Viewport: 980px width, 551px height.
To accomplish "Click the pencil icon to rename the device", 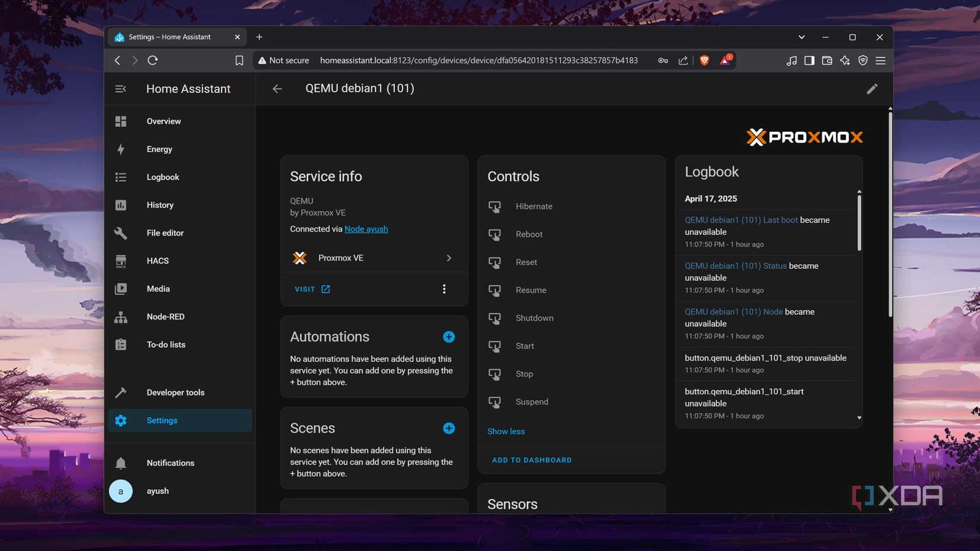I will click(x=871, y=88).
